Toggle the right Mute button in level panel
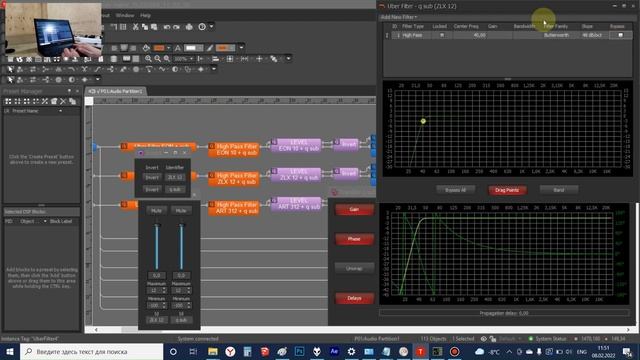Screen dimensions: 640x360 tap(181, 211)
